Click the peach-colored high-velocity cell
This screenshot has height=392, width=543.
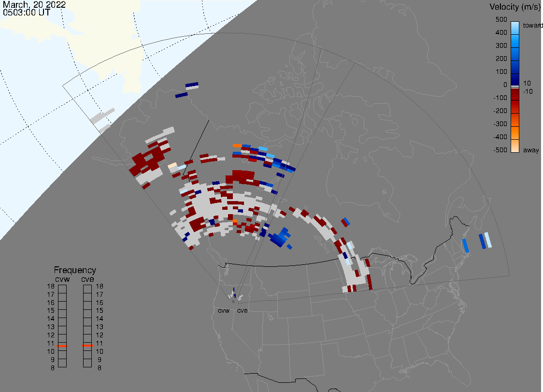point(172,166)
